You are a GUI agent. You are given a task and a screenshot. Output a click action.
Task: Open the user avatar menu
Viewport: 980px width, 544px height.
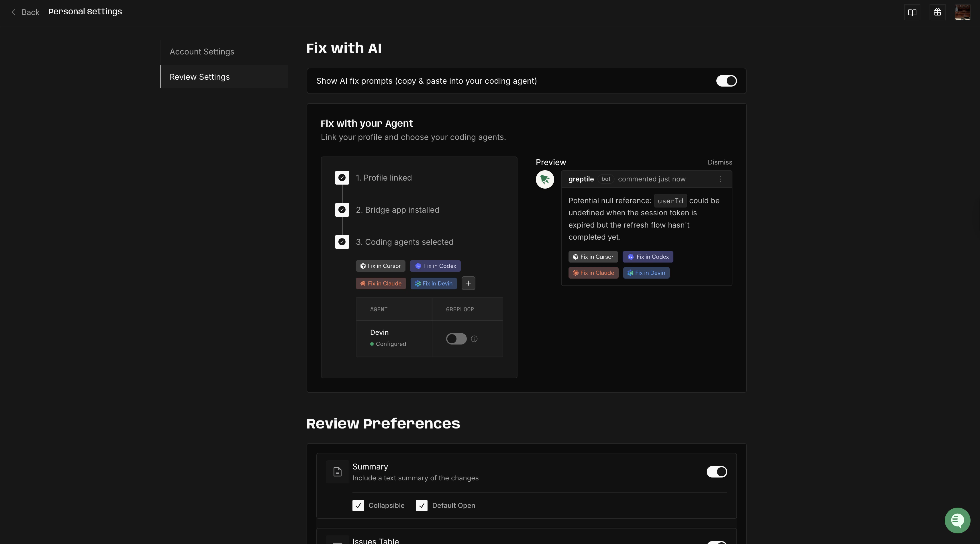pos(962,13)
